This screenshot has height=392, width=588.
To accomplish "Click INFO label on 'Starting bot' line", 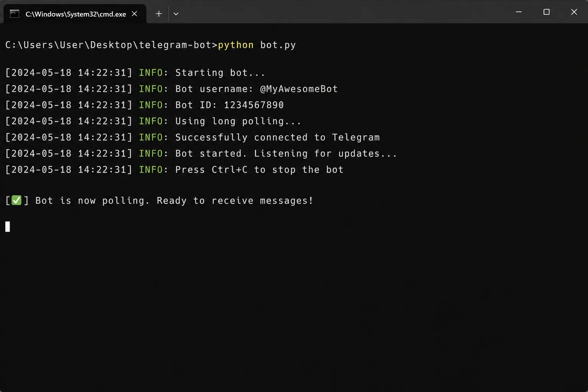I will [x=151, y=73].
